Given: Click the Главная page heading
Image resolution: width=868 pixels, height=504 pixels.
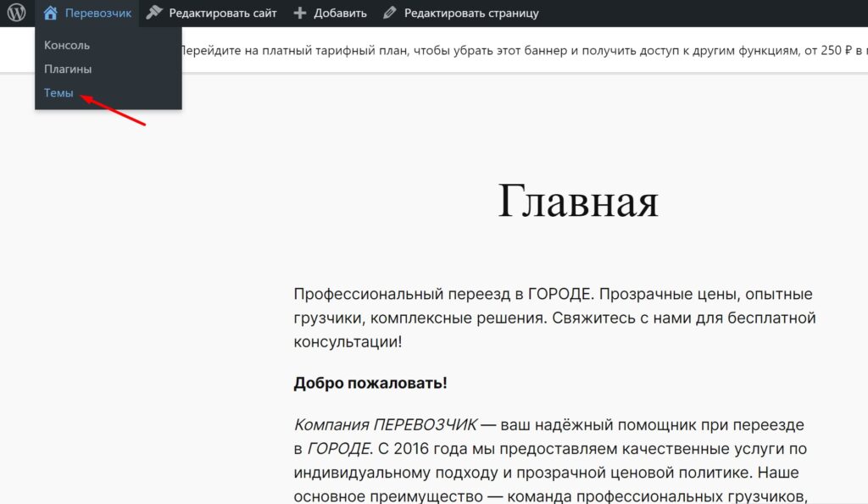Looking at the screenshot, I should tap(578, 202).
